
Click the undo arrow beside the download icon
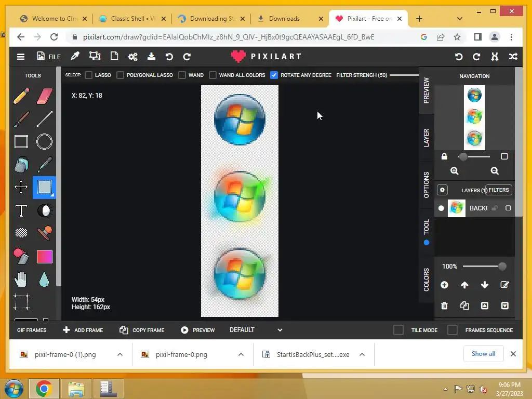169,57
